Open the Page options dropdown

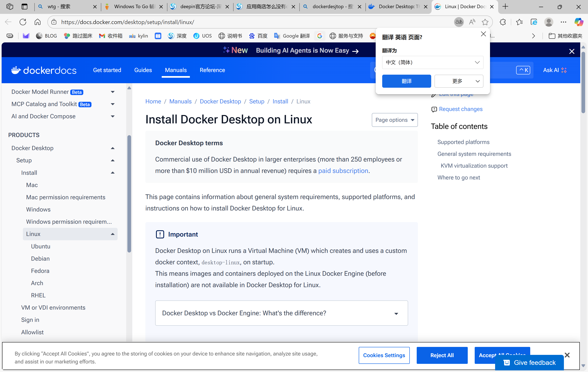click(x=395, y=120)
